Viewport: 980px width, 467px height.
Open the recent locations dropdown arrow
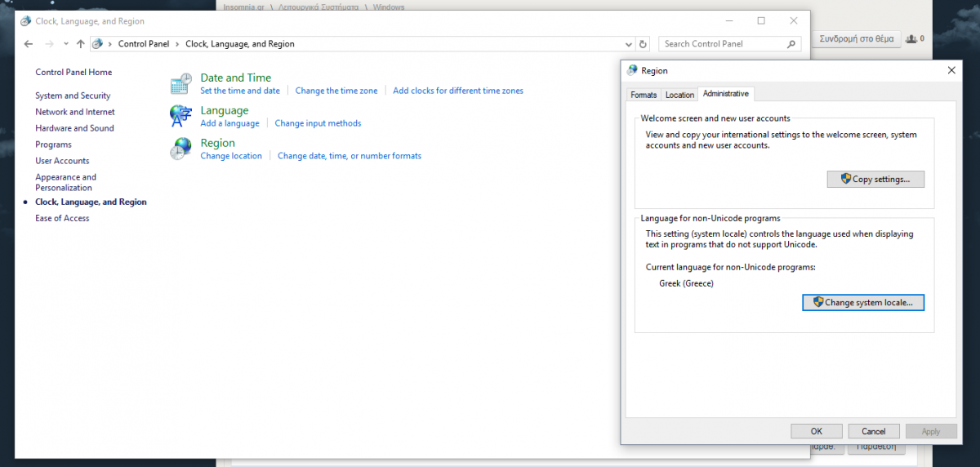[65, 44]
